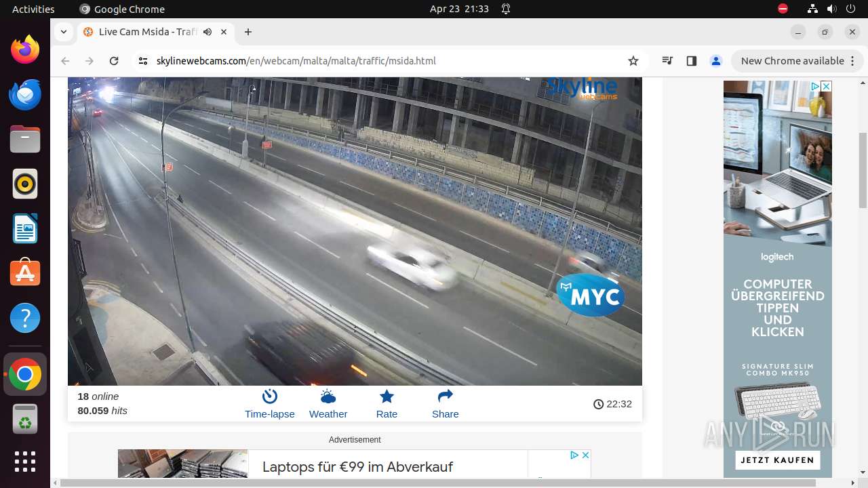Open media controls in Chrome toolbar
The width and height of the screenshot is (868, 488).
pos(667,61)
